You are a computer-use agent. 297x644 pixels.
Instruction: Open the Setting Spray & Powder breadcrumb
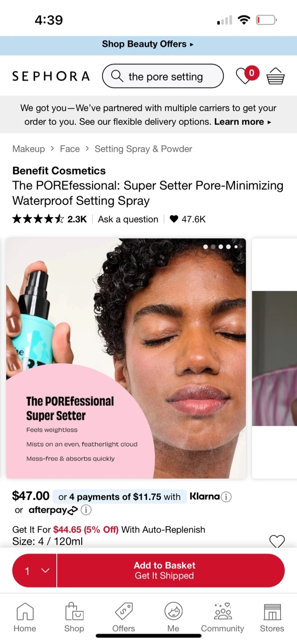click(x=143, y=149)
